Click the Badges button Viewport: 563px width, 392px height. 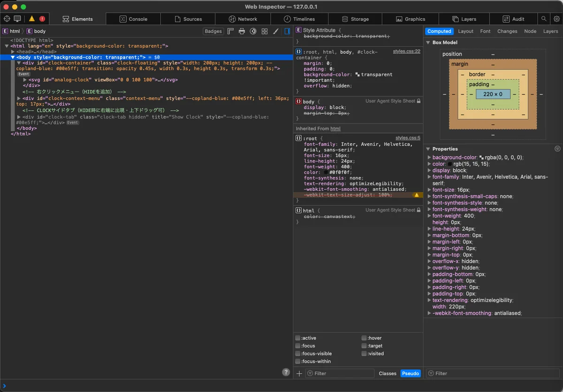[x=213, y=31]
